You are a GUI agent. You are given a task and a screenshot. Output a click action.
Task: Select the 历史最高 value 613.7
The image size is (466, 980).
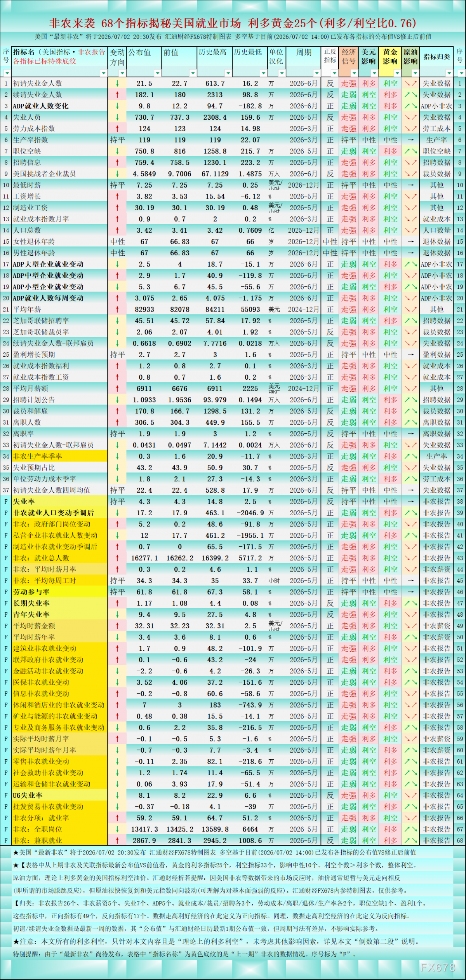[215, 84]
